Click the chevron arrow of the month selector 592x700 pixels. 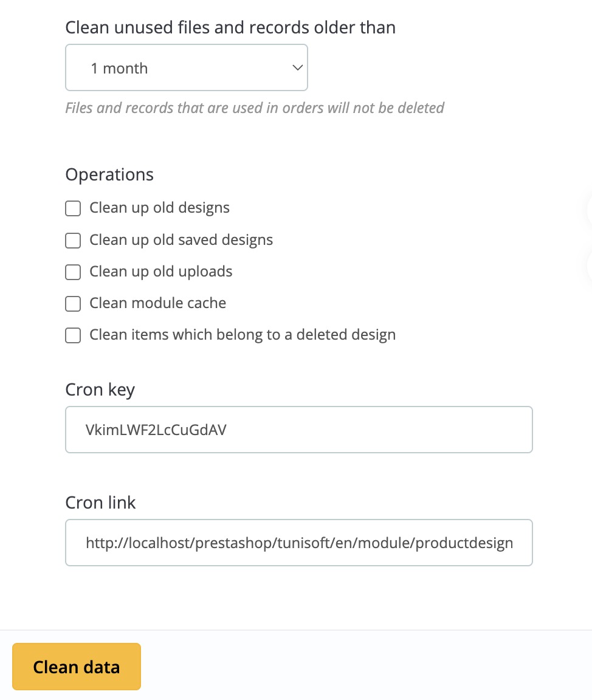tap(297, 68)
